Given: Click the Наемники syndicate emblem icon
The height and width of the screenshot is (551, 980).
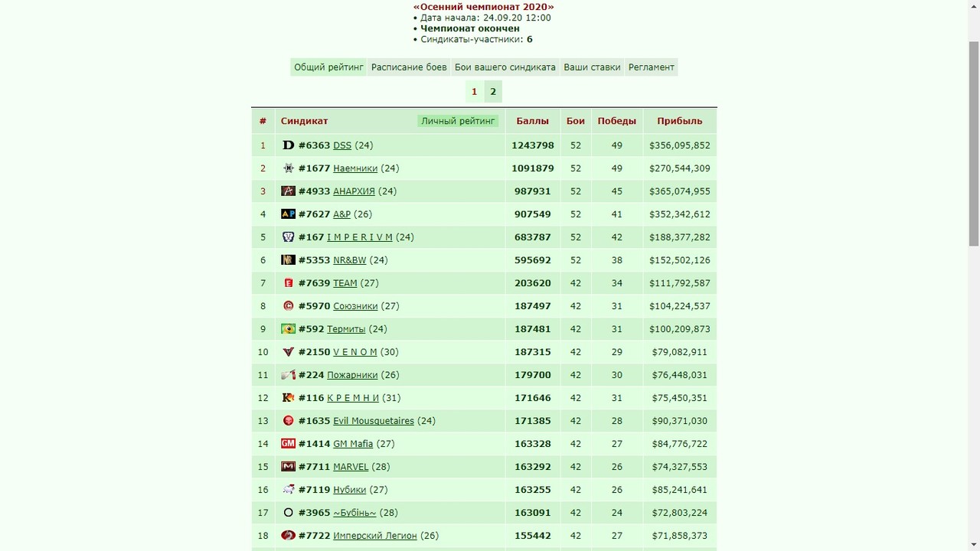Looking at the screenshot, I should click(288, 168).
